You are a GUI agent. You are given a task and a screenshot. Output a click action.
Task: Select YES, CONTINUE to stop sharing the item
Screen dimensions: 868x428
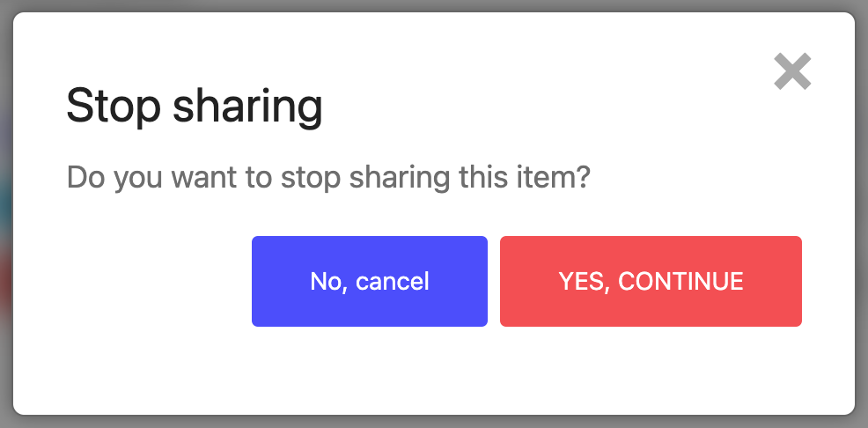point(651,281)
